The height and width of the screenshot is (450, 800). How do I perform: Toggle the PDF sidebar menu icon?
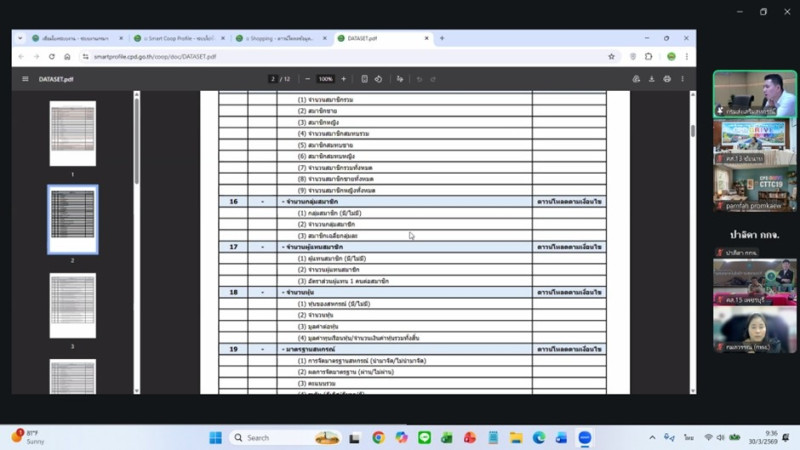26,79
